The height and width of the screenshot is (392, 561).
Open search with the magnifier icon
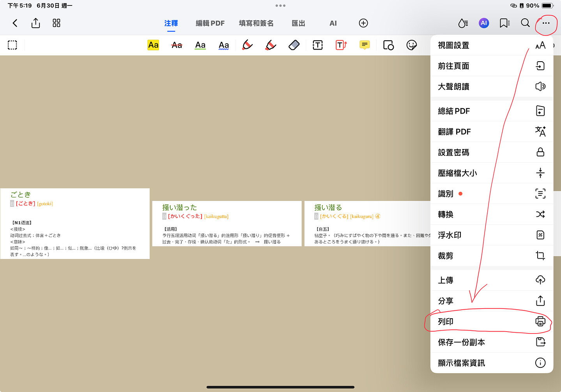pyautogui.click(x=525, y=23)
